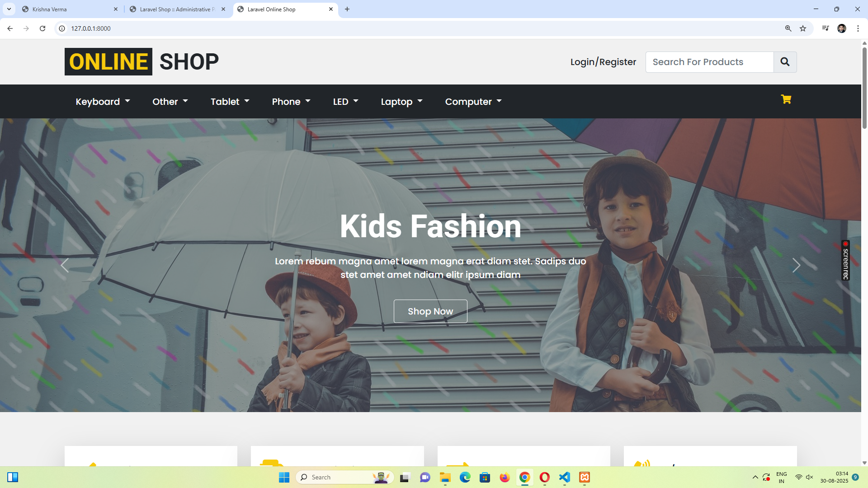868x488 pixels.
Task: Expand the Other category dropdown
Action: point(170,102)
